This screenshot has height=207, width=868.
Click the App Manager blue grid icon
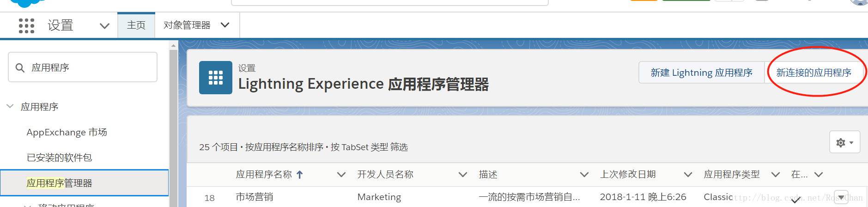tap(216, 78)
